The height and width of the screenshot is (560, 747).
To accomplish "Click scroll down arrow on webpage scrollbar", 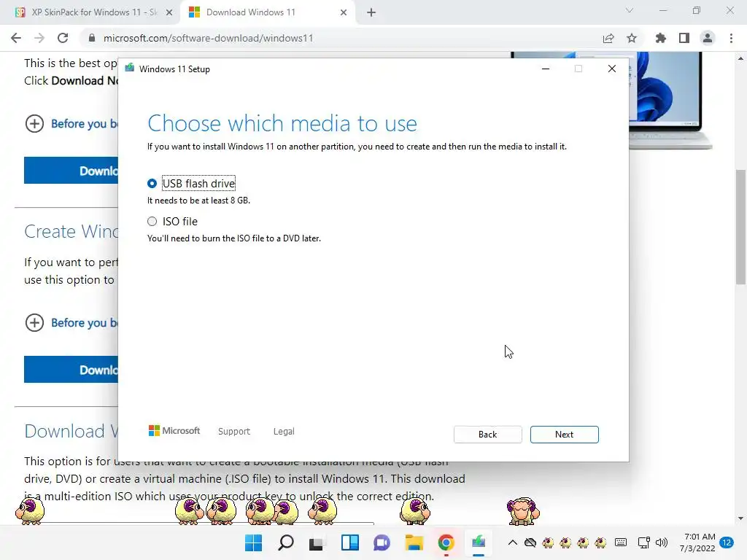I will tap(741, 518).
